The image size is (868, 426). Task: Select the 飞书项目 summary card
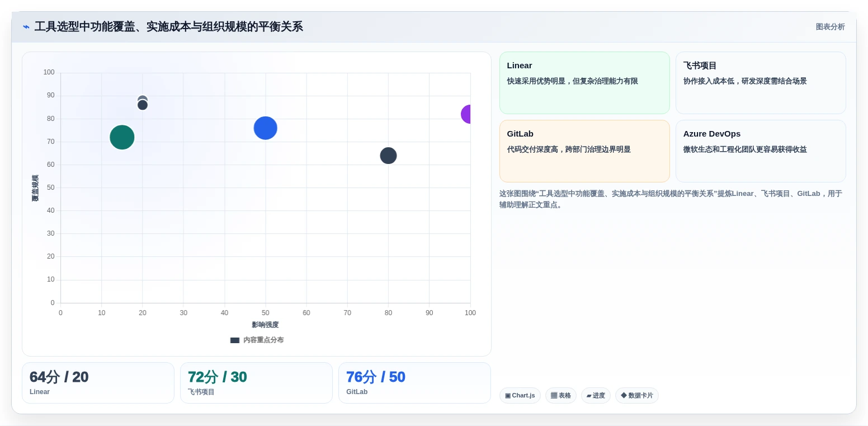[x=761, y=83]
